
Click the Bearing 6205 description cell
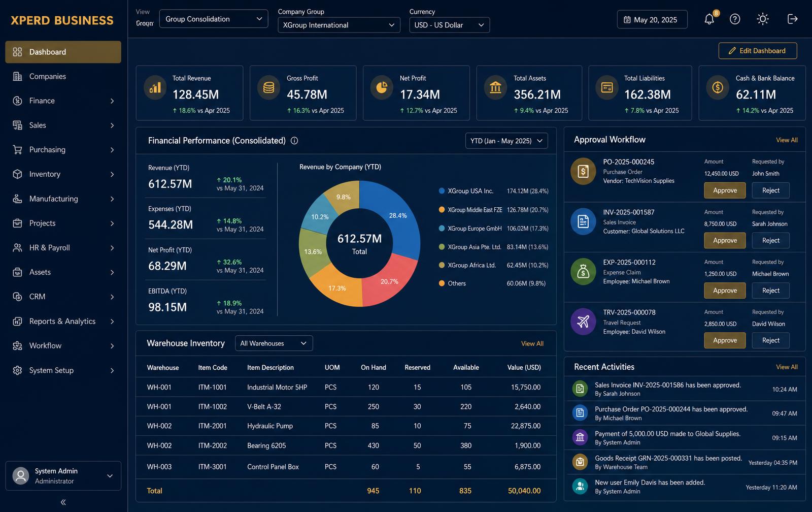[266, 446]
